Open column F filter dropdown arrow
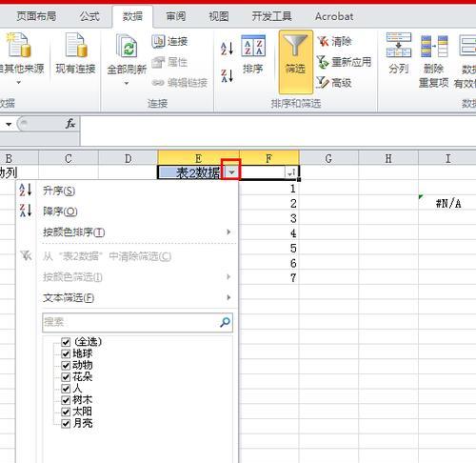The width and height of the screenshot is (476, 463). click(x=291, y=172)
